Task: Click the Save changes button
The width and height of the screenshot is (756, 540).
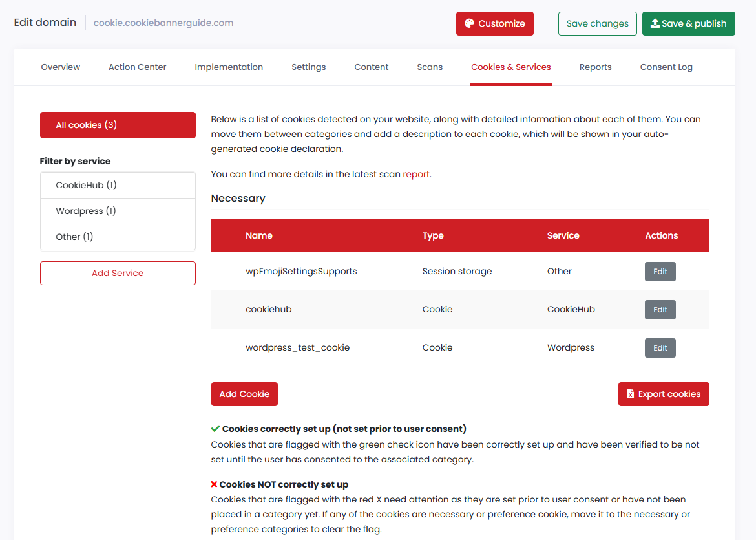Action: tap(598, 24)
